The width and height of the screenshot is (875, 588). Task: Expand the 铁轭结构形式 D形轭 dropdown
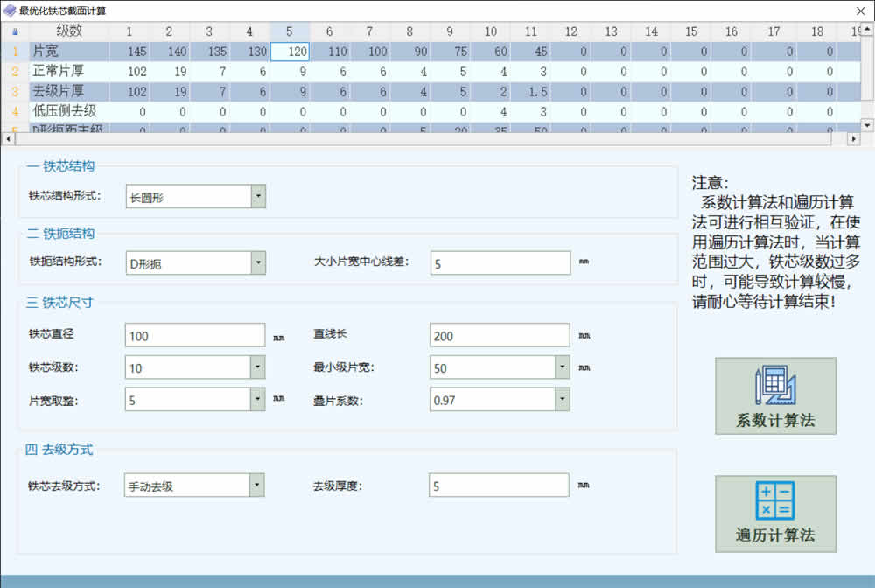[258, 262]
